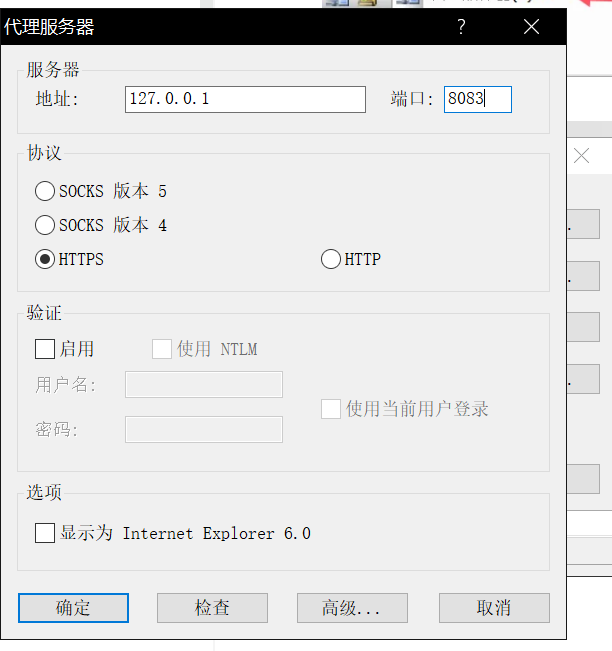Click the help question mark icon in the title bar
The height and width of the screenshot is (651, 612).
(x=461, y=27)
